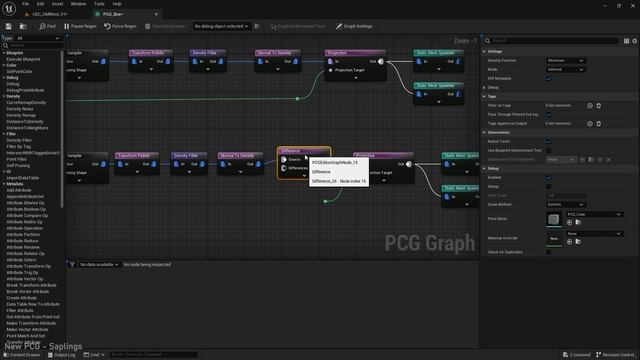Click trash icon for Filter on Tags
Viewport: 640px width, 360px height.
coord(599,105)
